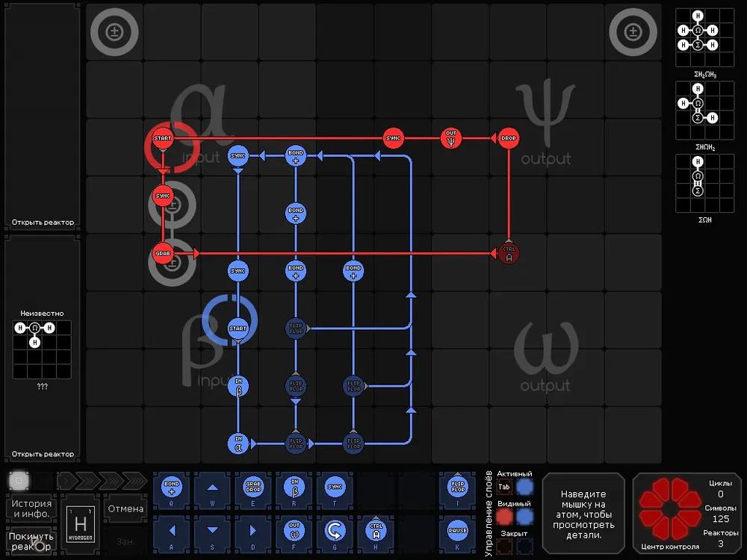Screen dimensions: 747x560
Task: Click blue SYNC left of top BOND+
Action: click(238, 156)
